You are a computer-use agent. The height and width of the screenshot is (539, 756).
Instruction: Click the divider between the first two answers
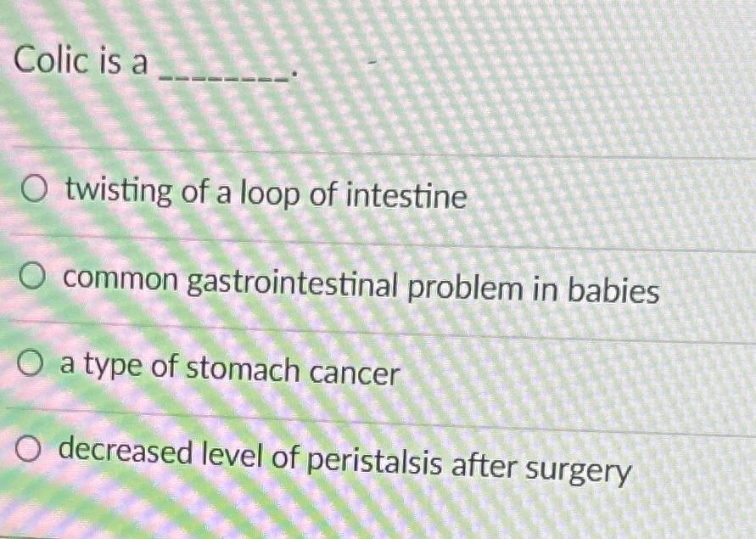[x=378, y=240]
